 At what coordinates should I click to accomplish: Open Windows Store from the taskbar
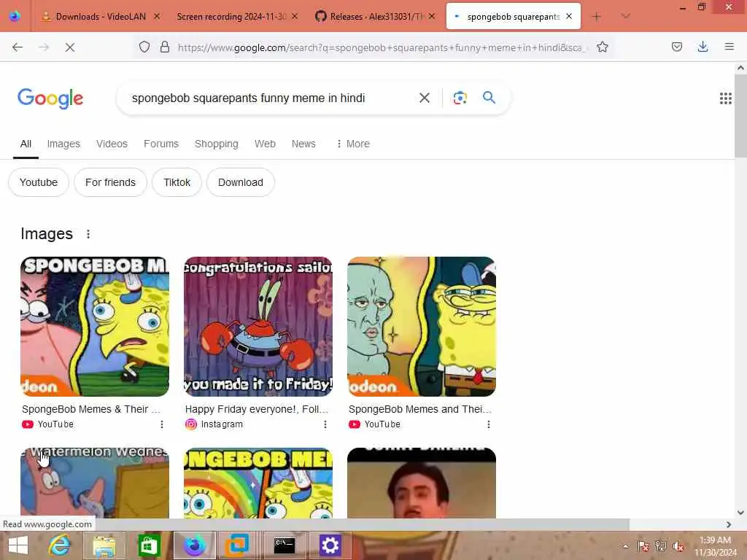(149, 545)
